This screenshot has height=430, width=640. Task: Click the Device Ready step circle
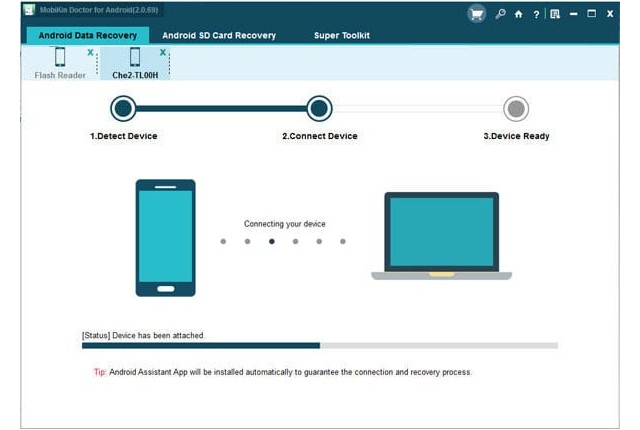click(x=516, y=108)
